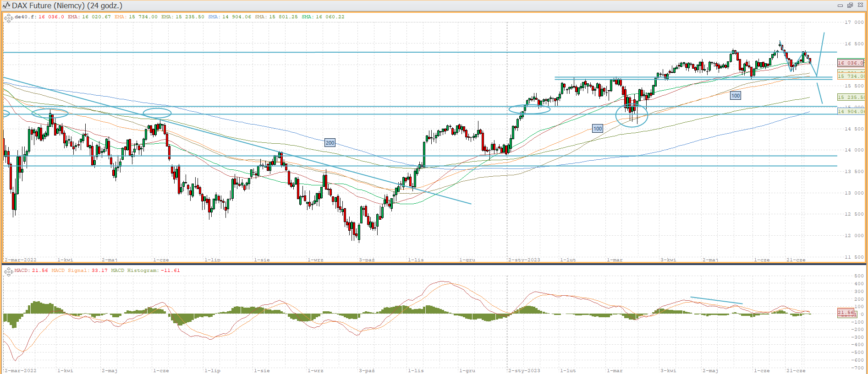Click the 15 235.50 axis price tag

pos(851,97)
